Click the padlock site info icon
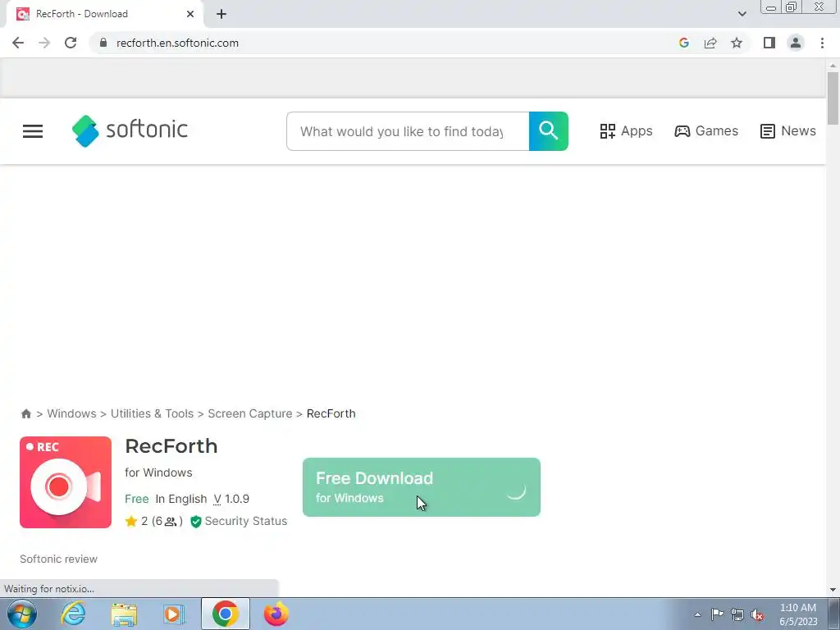The width and height of the screenshot is (840, 630). [x=103, y=43]
